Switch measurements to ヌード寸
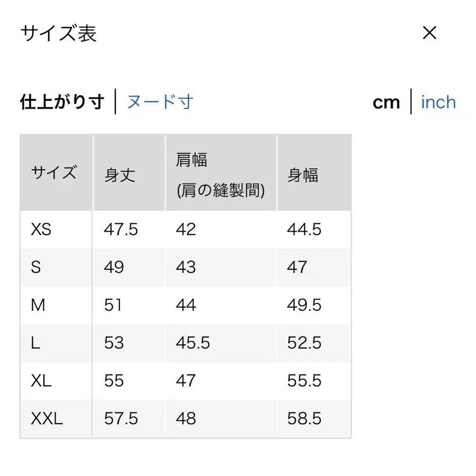Screen dimensions: 476x476 click(x=159, y=101)
